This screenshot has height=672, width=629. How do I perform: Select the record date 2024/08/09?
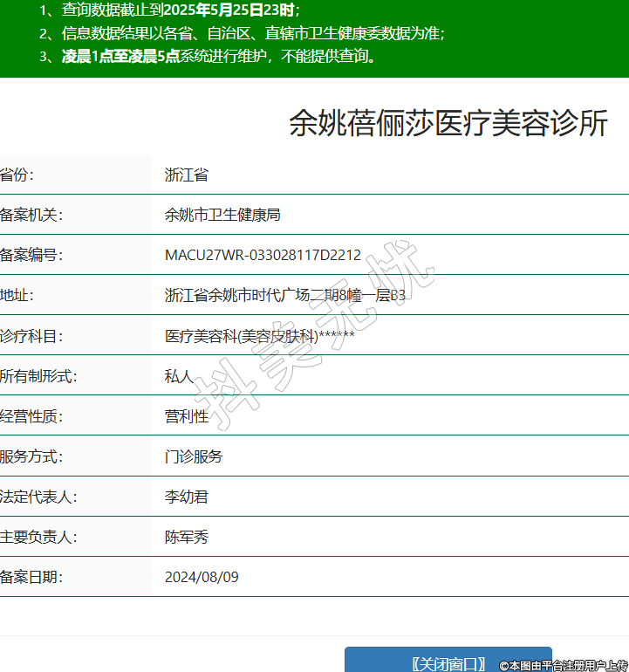(202, 577)
